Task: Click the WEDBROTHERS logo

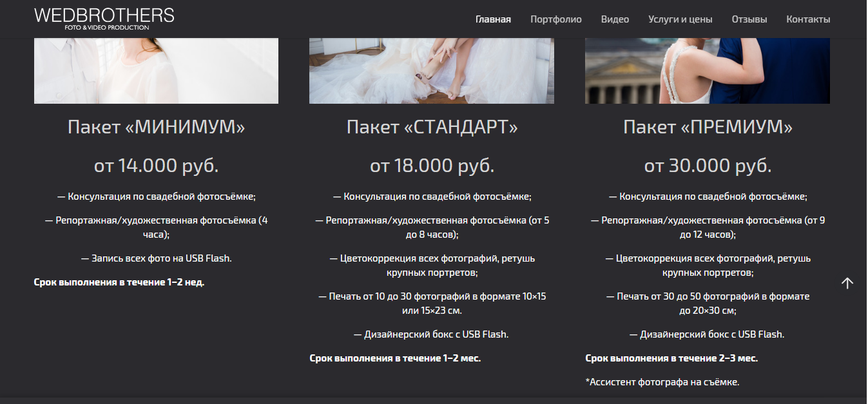Action: pyautogui.click(x=104, y=18)
